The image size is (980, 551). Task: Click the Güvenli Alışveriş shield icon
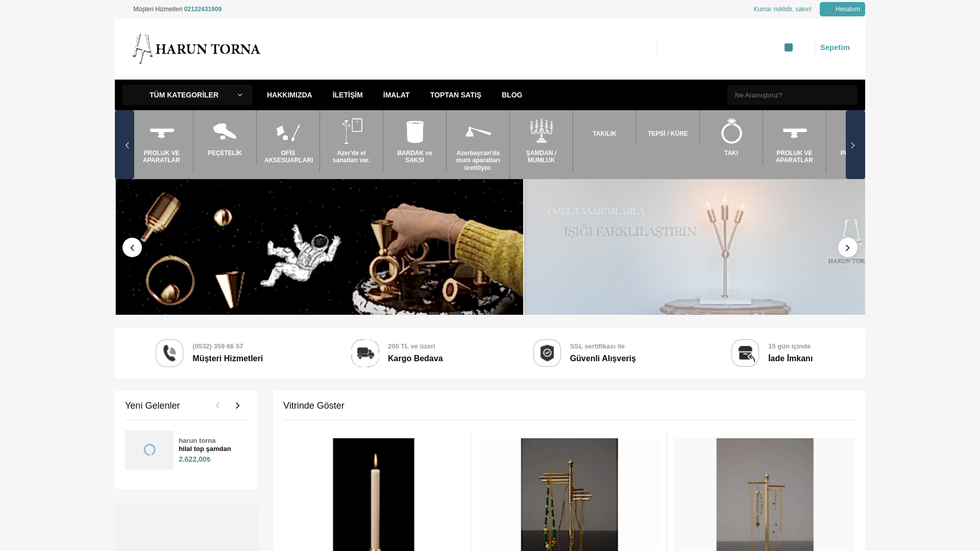tap(547, 353)
